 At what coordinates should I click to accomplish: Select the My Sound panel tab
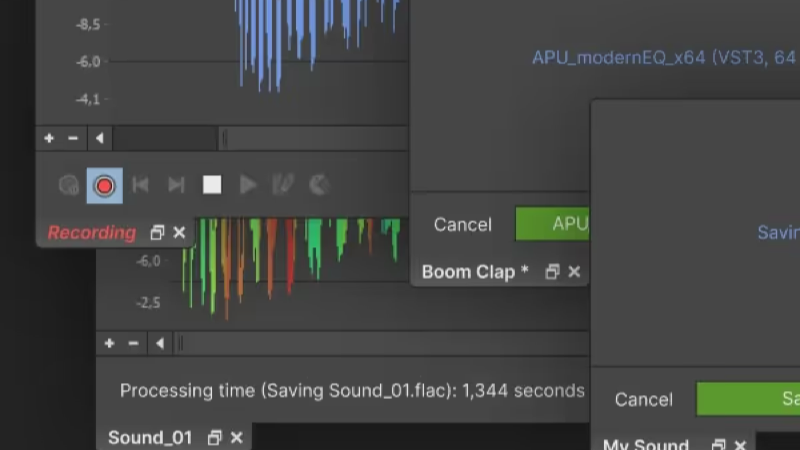(646, 444)
